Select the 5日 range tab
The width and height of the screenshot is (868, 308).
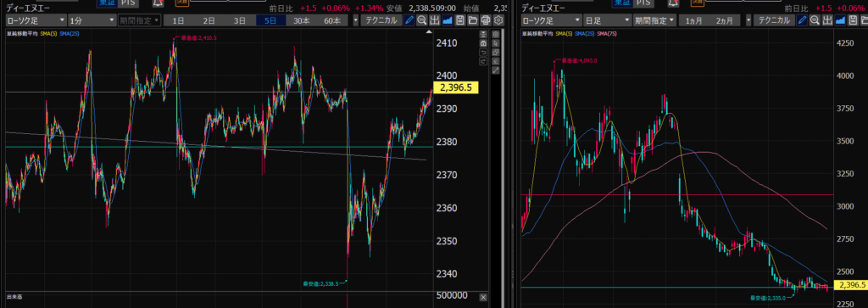point(270,20)
